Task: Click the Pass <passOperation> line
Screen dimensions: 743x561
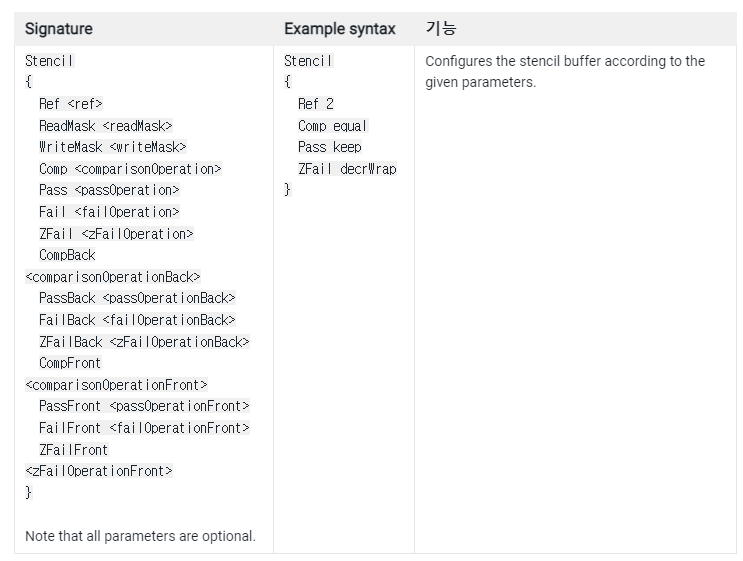Action: click(x=109, y=190)
